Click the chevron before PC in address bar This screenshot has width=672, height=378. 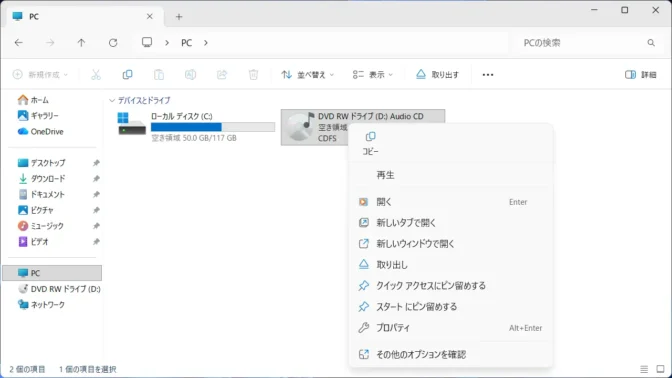click(x=167, y=42)
